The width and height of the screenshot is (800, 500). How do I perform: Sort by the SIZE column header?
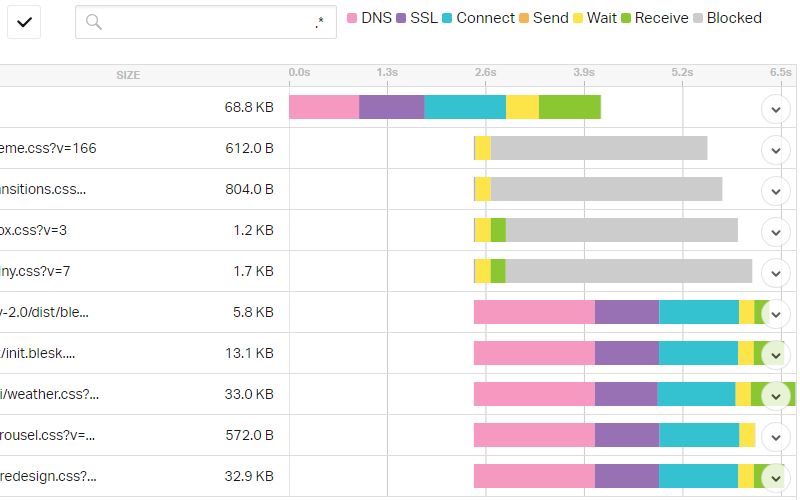pos(128,75)
